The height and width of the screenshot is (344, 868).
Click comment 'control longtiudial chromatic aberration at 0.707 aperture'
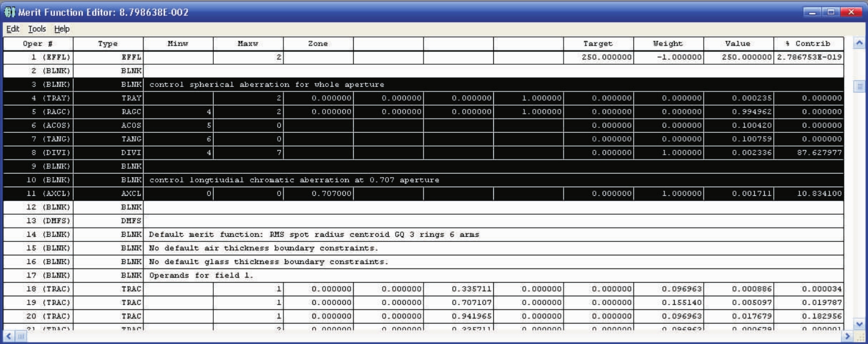point(294,180)
